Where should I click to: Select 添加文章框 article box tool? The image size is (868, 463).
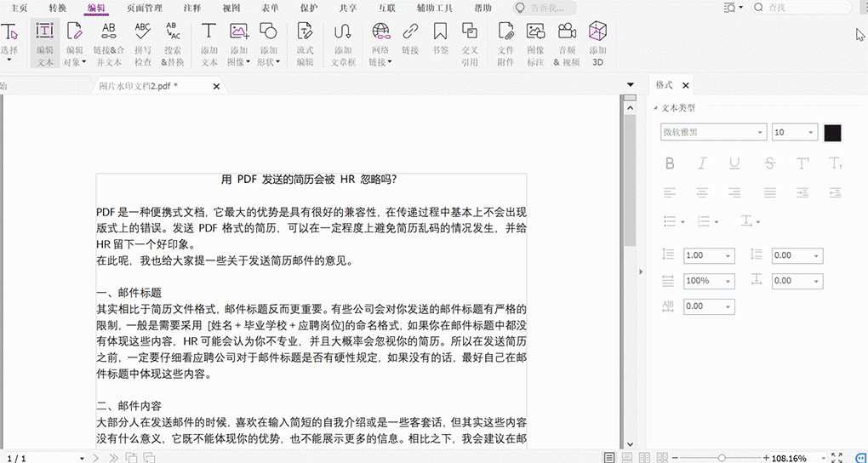(x=343, y=43)
